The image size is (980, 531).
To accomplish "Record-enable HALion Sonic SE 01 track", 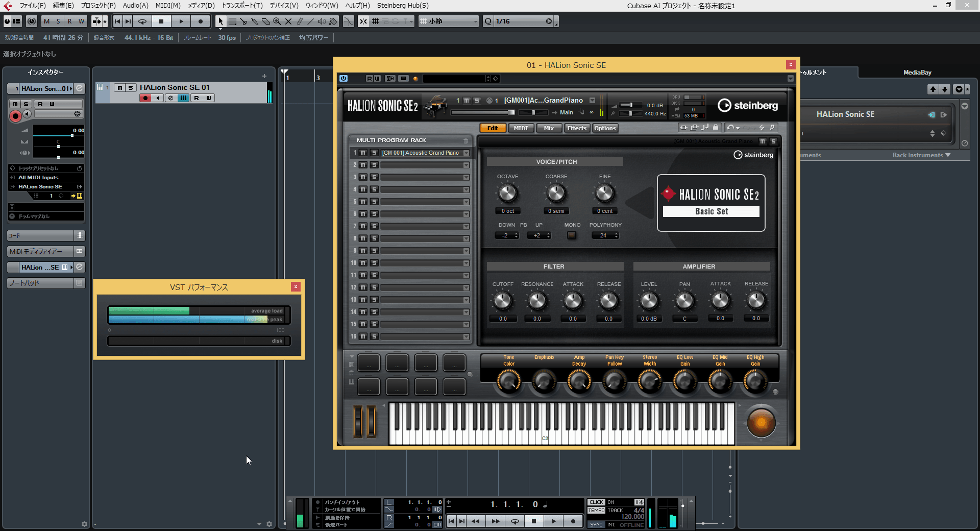I will [145, 98].
